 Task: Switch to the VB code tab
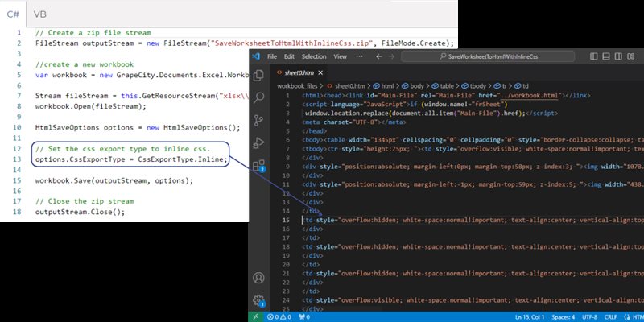tap(39, 14)
